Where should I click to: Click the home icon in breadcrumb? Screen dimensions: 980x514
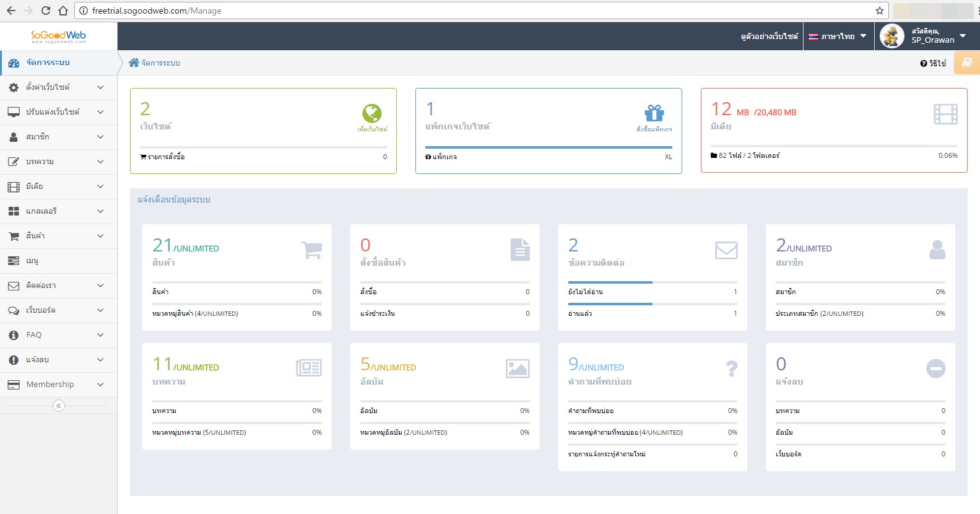click(x=134, y=63)
